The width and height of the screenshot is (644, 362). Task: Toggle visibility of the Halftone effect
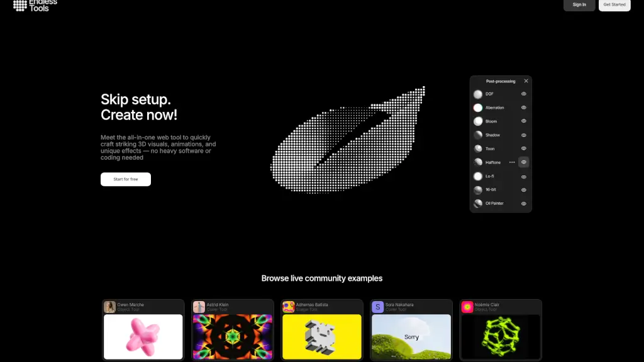pos(523,162)
